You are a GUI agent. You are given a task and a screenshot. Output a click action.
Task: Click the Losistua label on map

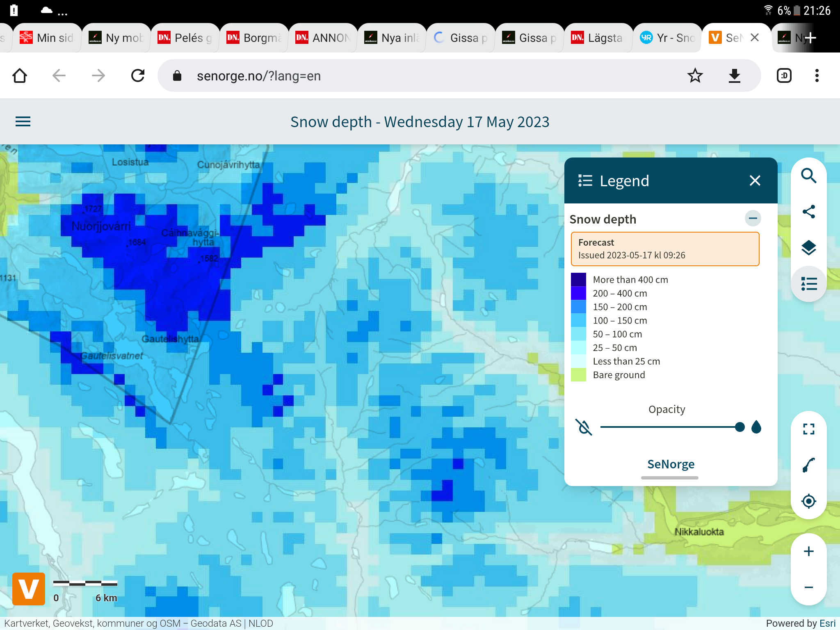coord(130,162)
